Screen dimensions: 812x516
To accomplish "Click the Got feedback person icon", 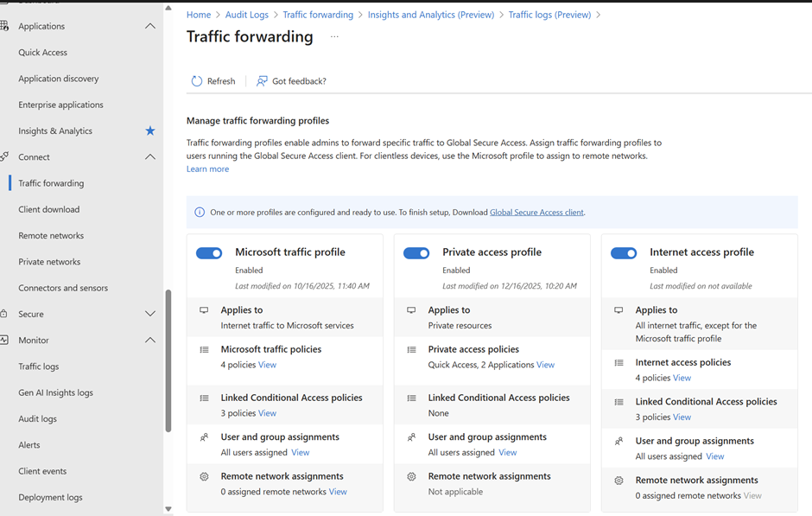I will coord(262,81).
